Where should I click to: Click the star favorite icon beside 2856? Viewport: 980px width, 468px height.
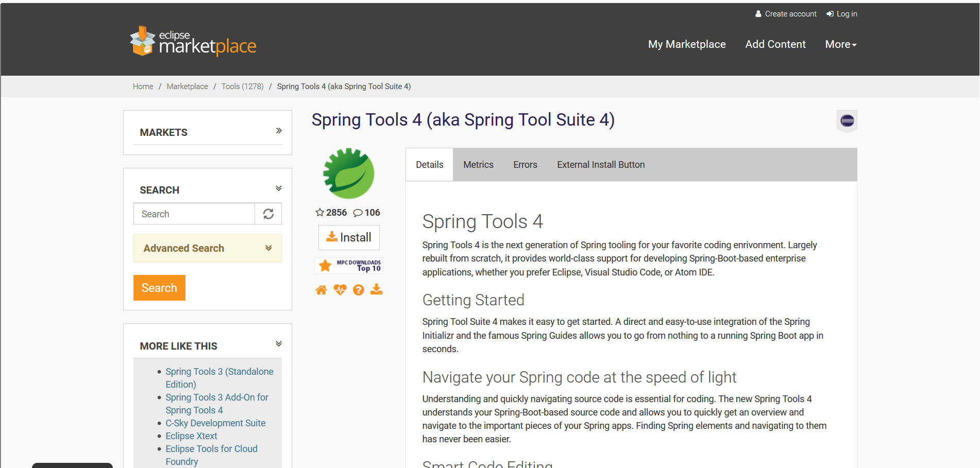(320, 213)
